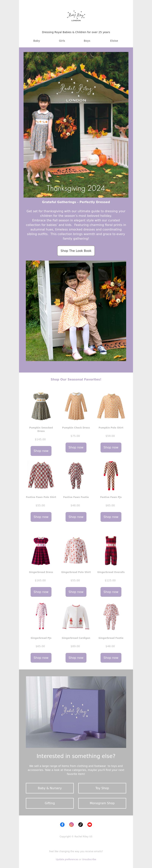Shop now for Pumpkin Smocked Dress
This screenshot has width=152, height=868.
41,451
